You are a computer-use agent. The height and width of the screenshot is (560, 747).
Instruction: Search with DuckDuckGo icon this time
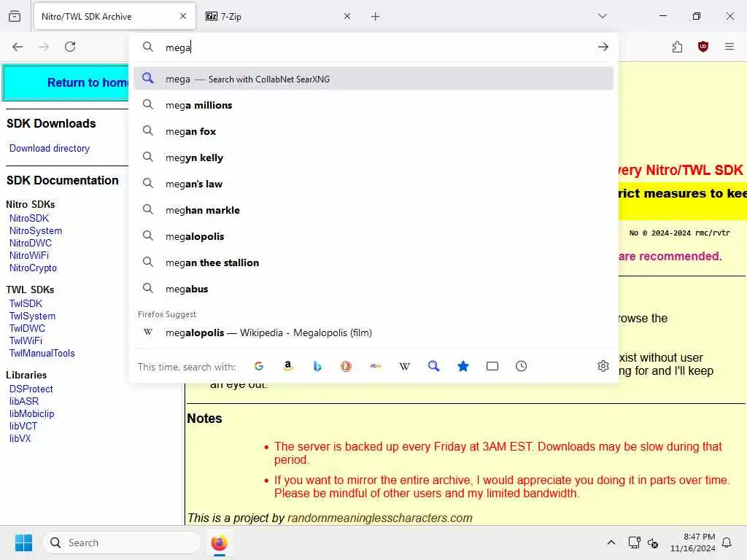pyautogui.click(x=347, y=366)
